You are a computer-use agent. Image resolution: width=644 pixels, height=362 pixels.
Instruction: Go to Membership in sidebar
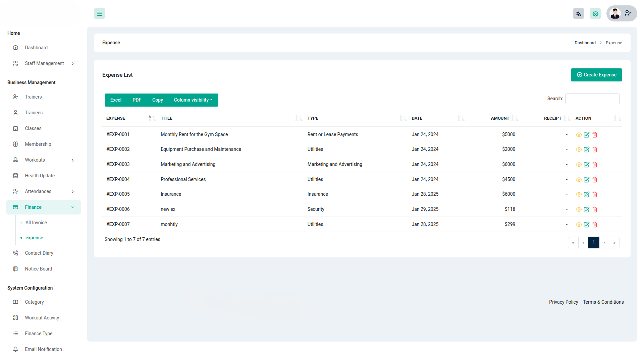(38, 144)
